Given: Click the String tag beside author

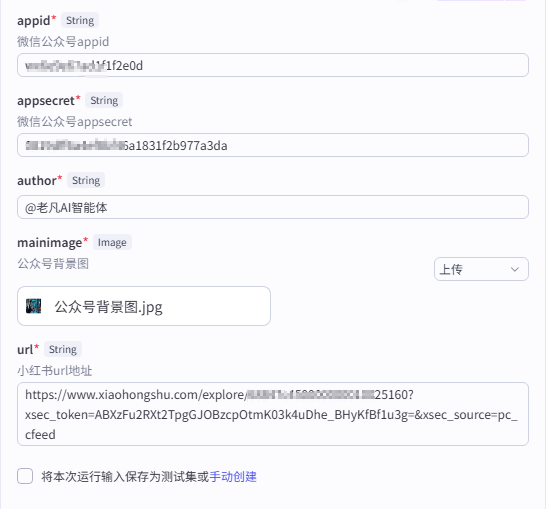Looking at the screenshot, I should [86, 180].
